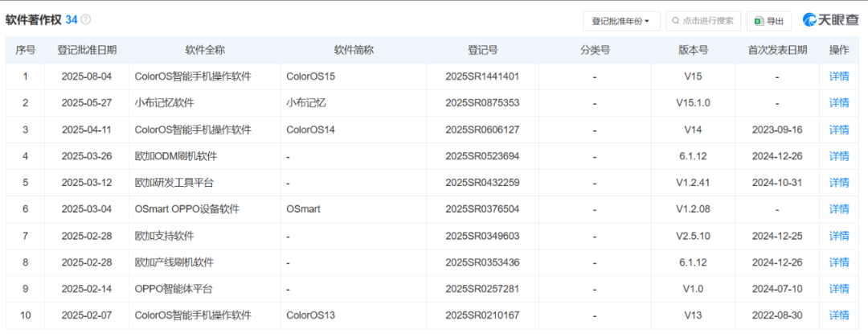Select registration number 2025SR0523694
Screen dimensions: 868x334
tap(482, 156)
